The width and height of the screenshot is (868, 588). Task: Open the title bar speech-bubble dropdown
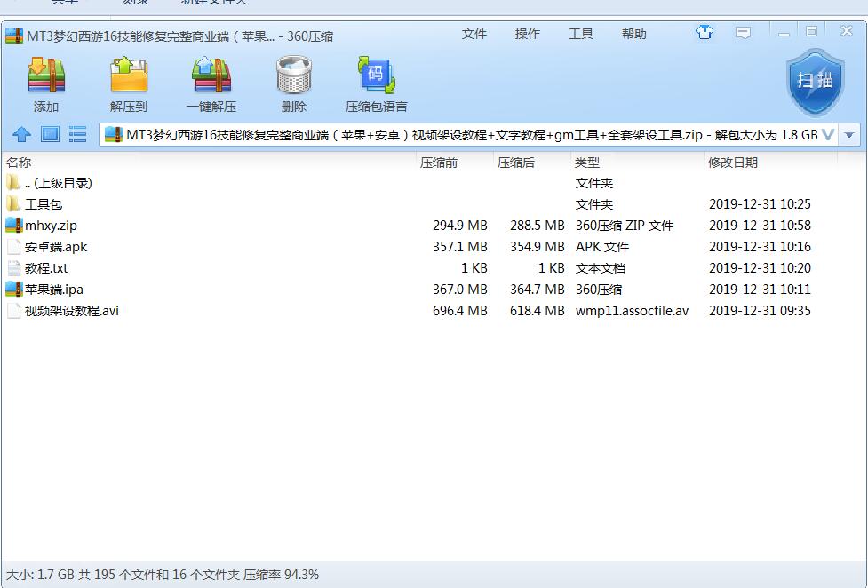pos(743,33)
